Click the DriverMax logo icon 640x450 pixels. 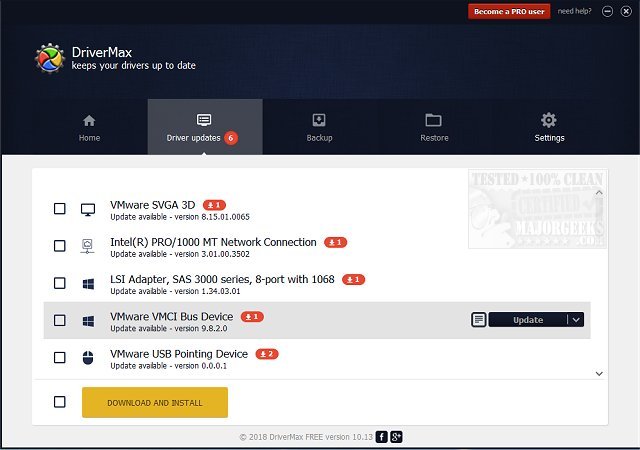(x=50, y=58)
